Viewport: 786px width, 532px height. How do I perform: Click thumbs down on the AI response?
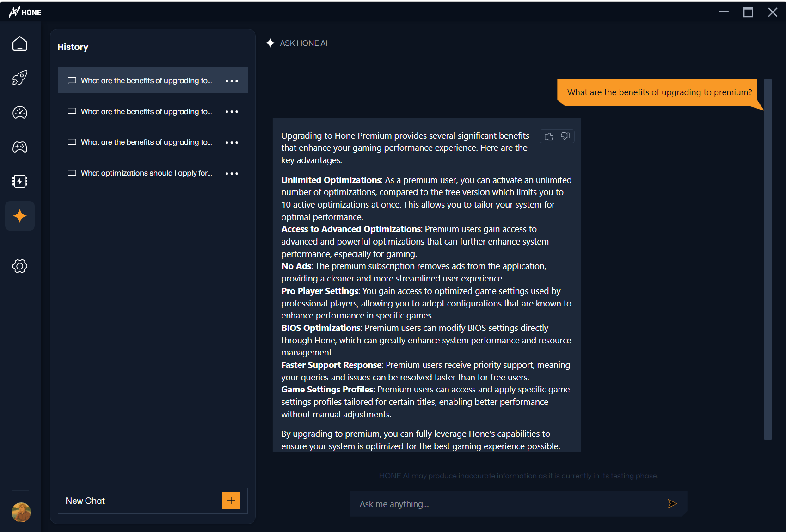[x=565, y=136]
